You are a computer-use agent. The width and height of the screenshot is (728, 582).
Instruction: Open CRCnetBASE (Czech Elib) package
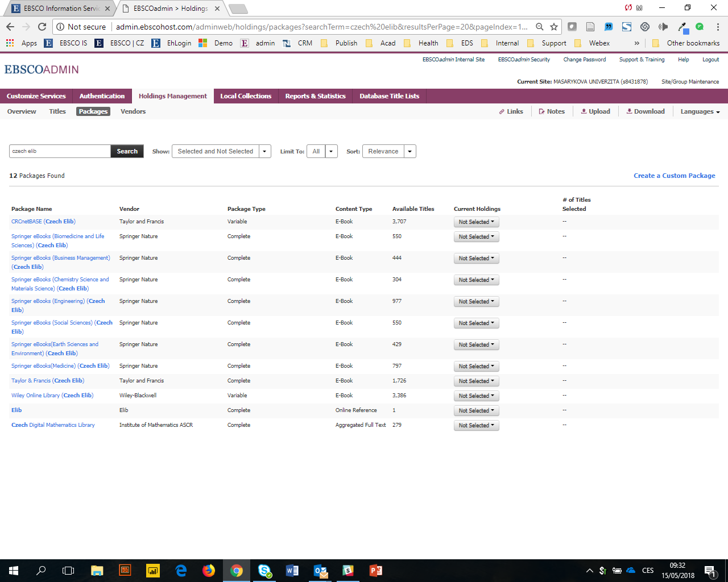pyautogui.click(x=43, y=222)
